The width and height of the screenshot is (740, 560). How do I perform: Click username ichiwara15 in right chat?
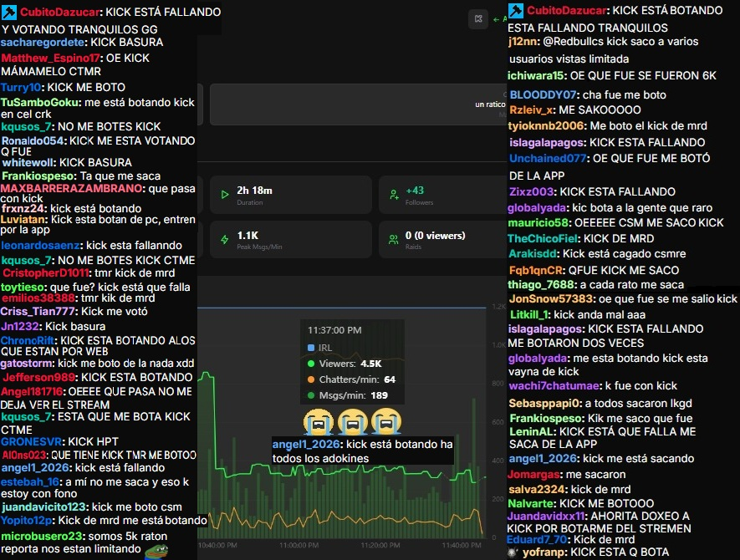(536, 75)
